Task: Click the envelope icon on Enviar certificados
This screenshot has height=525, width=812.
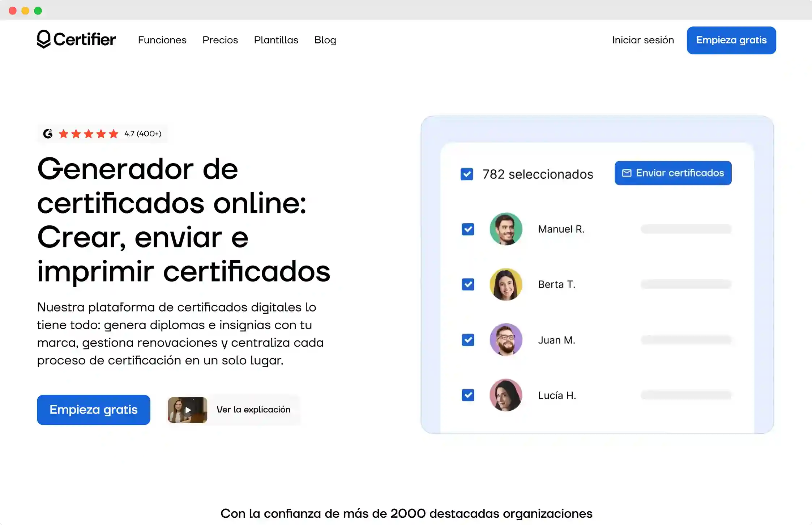Action: click(x=626, y=173)
